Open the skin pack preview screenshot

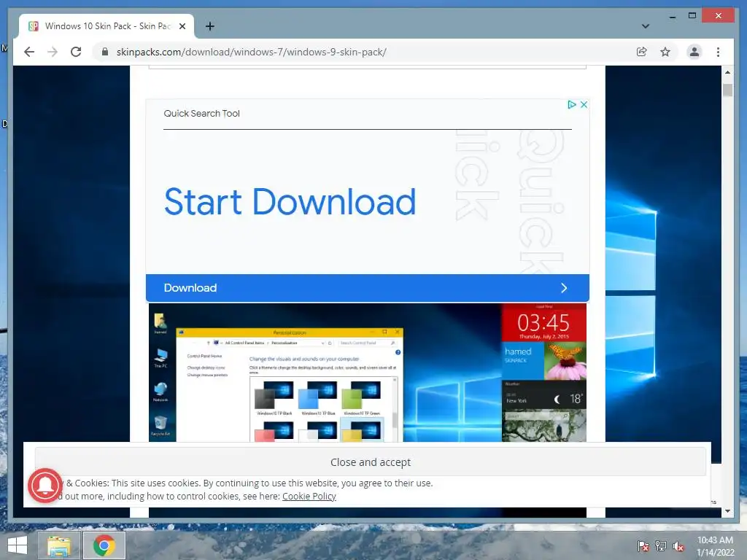coord(368,373)
